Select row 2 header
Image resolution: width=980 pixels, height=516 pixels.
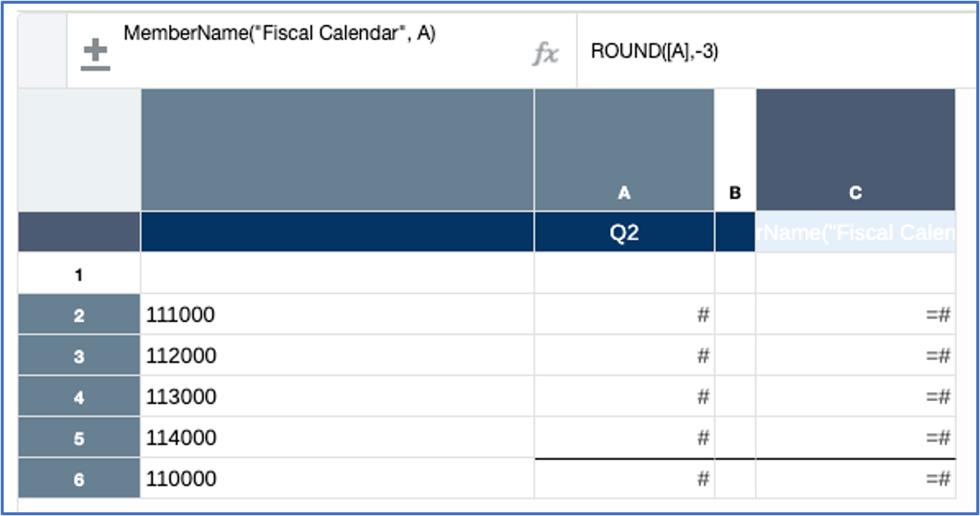79,316
